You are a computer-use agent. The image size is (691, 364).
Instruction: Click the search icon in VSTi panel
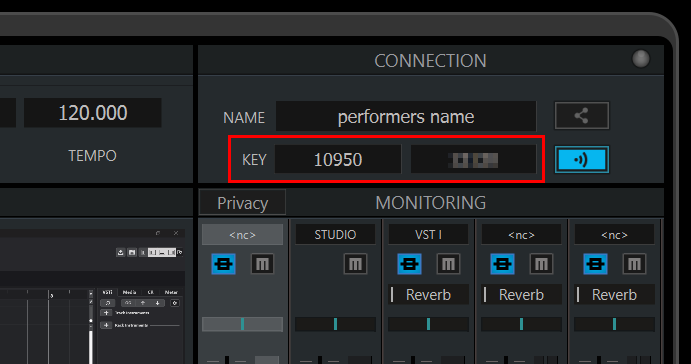108,303
